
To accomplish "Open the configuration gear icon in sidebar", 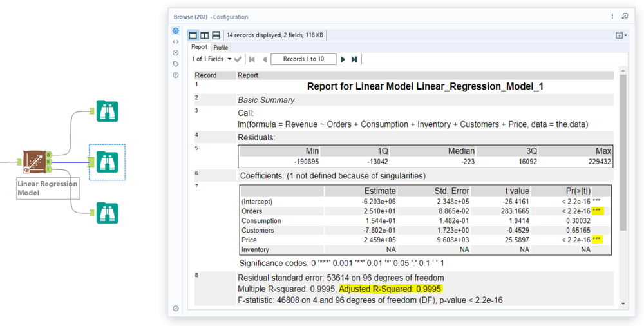I will tap(176, 31).
